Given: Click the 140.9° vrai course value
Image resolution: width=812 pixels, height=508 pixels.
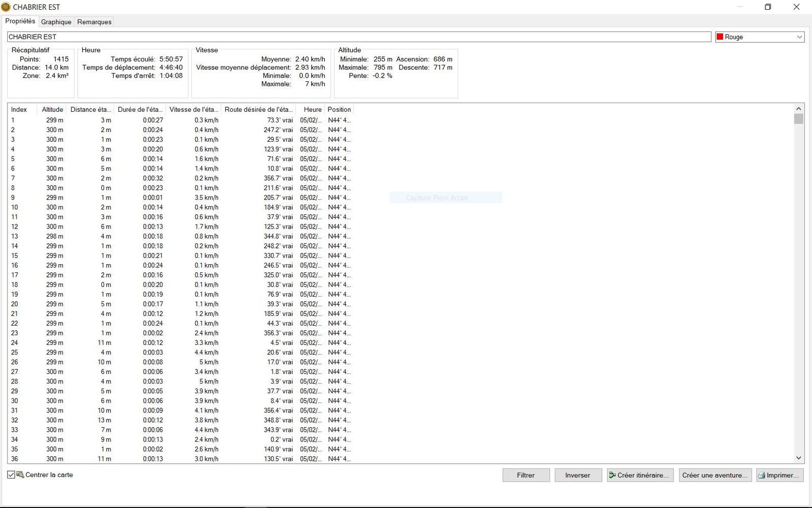Looking at the screenshot, I should coord(278,449).
